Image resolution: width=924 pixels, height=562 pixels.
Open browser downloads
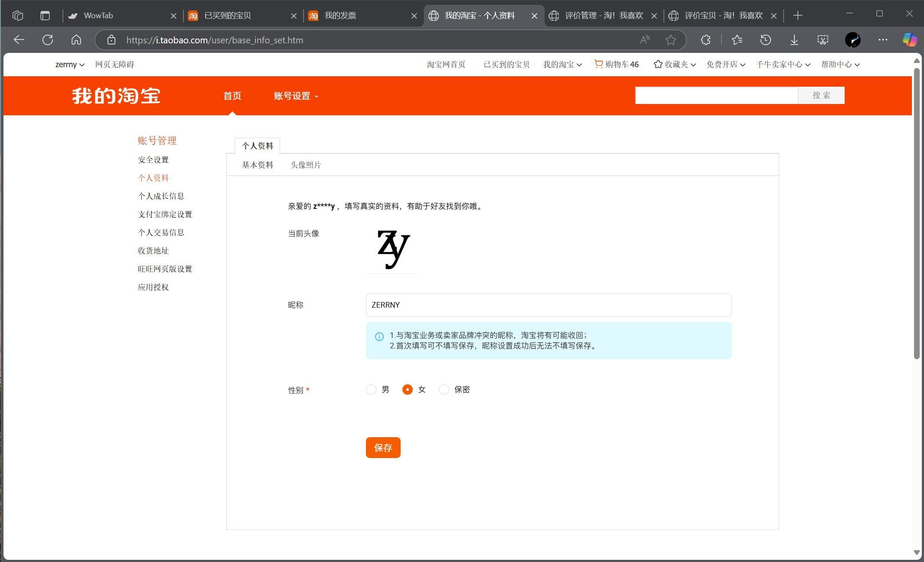[794, 40]
